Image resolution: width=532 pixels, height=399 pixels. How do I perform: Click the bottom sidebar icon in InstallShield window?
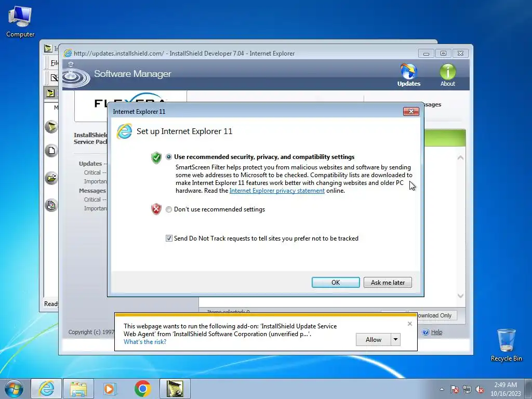coord(51,205)
